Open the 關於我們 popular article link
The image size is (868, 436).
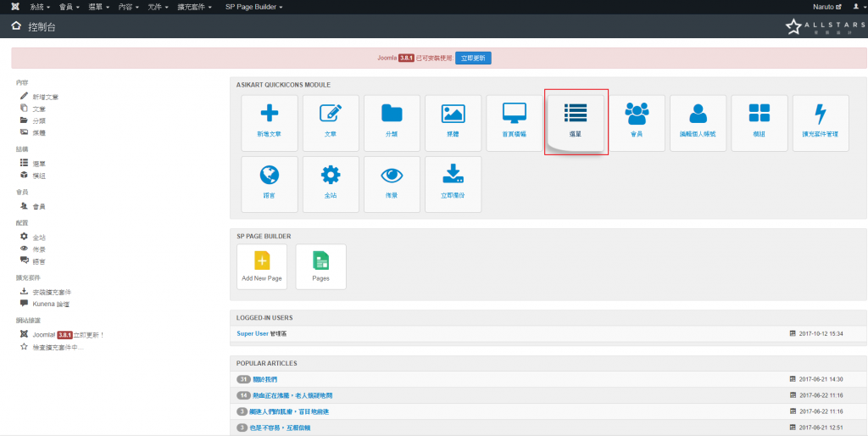pyautogui.click(x=264, y=379)
